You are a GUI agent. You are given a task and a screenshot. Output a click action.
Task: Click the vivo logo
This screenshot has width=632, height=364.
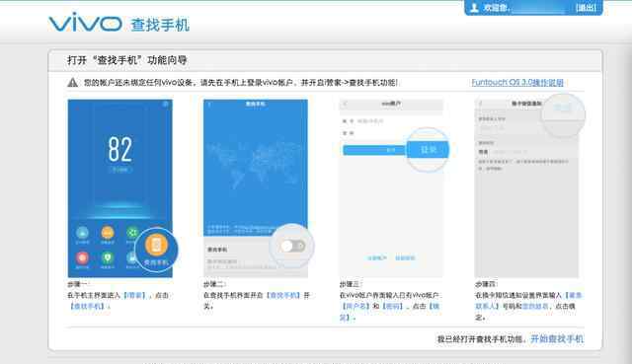point(85,23)
